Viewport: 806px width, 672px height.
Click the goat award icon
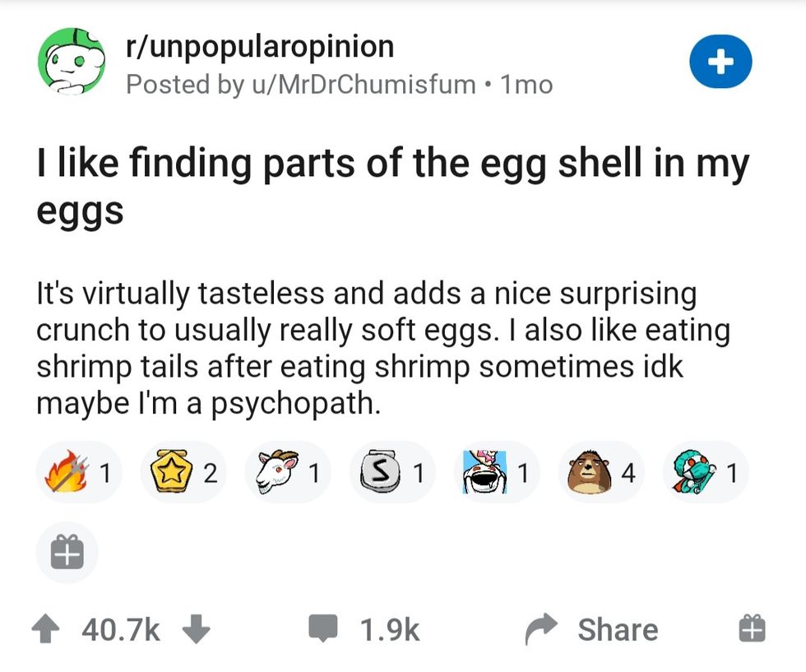pos(275,472)
